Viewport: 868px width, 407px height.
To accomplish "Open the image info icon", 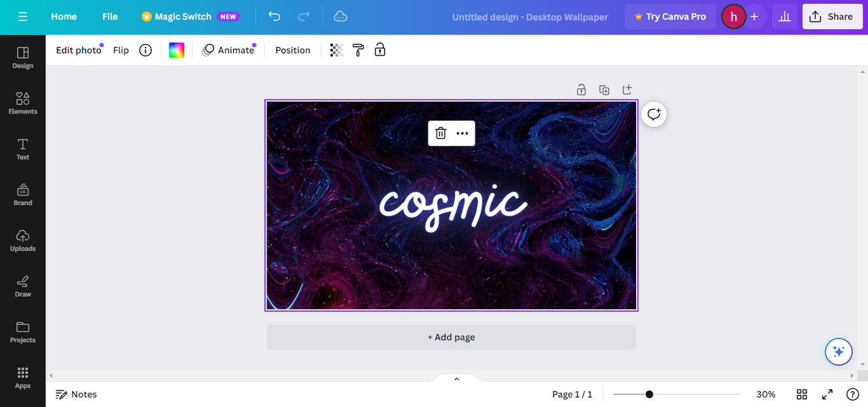I will [145, 50].
